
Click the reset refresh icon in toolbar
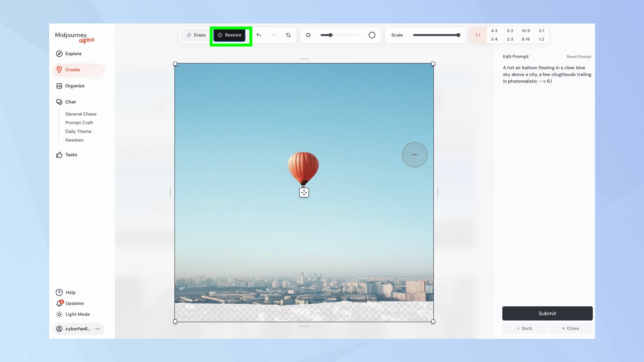pyautogui.click(x=288, y=35)
